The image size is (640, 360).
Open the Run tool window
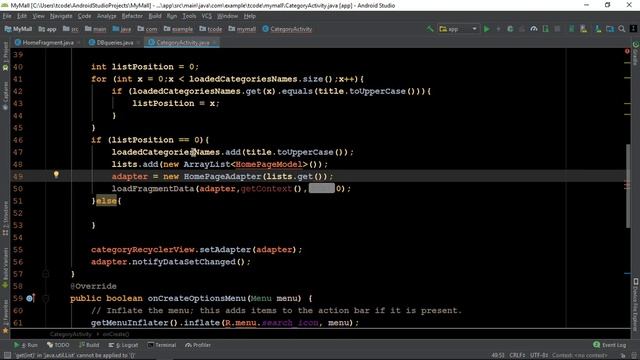coord(26,345)
